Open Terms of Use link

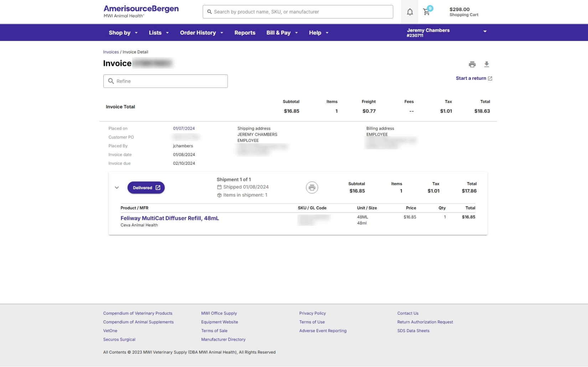(312, 322)
